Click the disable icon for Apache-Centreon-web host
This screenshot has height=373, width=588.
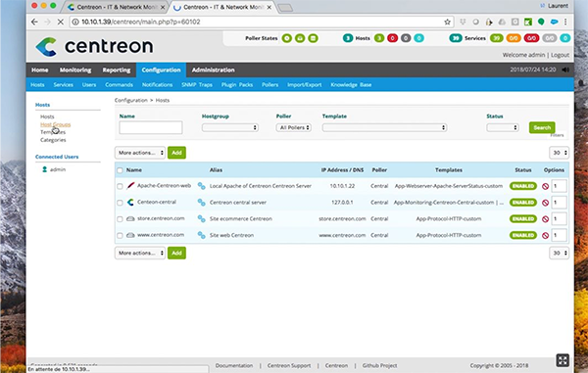click(545, 186)
